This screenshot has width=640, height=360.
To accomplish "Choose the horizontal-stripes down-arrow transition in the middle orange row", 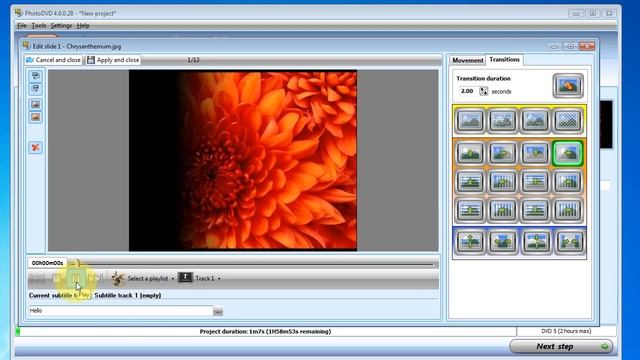I will (x=535, y=182).
